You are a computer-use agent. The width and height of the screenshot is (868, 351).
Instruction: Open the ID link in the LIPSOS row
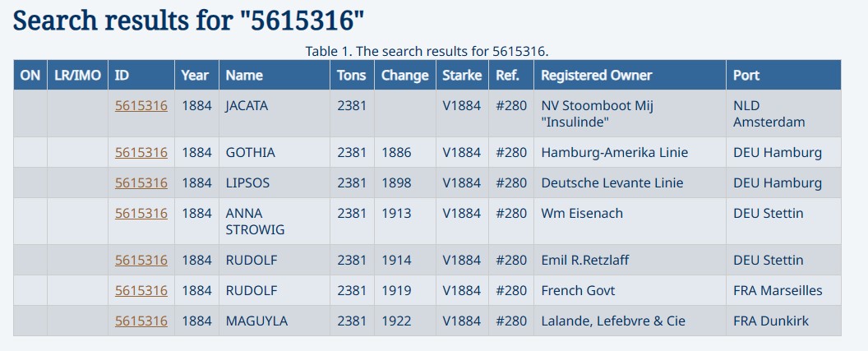(x=141, y=182)
